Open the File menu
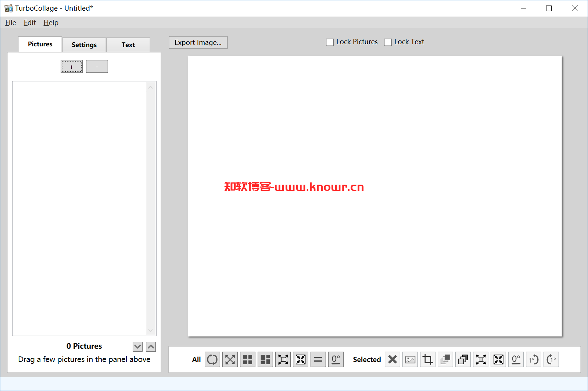The height and width of the screenshot is (391, 588). [x=11, y=22]
